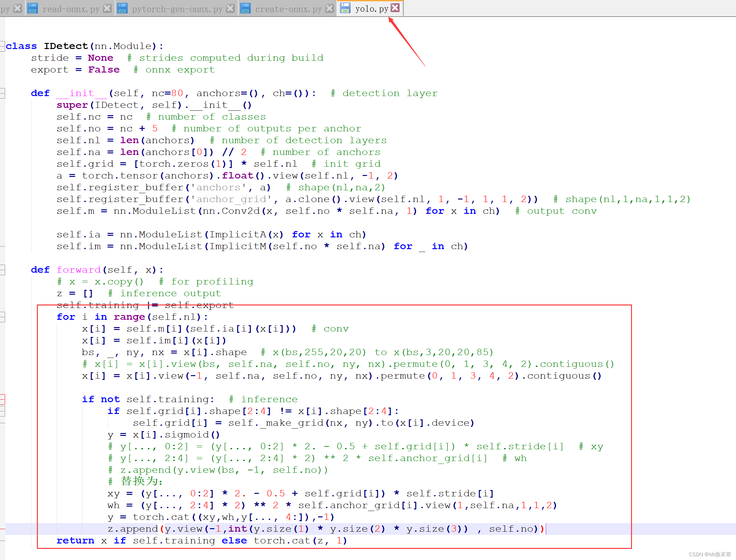Close the read-onnx.py tab
Screen dimensions: 736x560
tap(107, 8)
